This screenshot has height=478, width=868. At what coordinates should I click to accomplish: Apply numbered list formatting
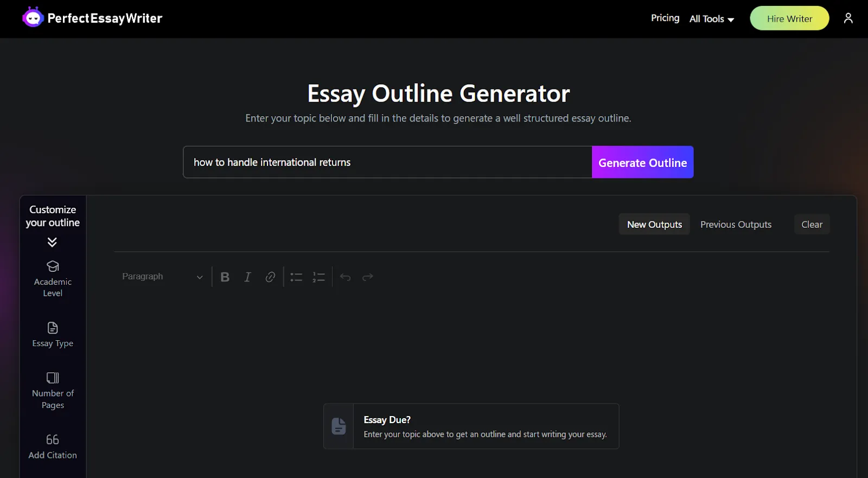click(318, 277)
